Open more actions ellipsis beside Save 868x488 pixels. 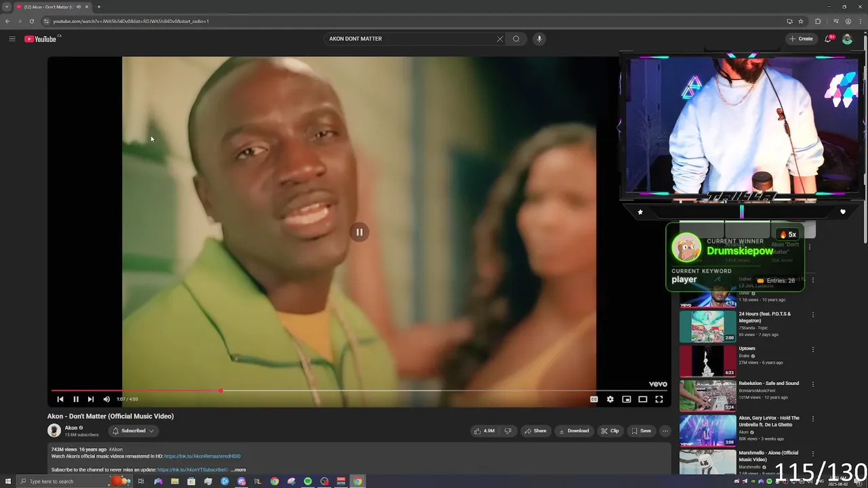tap(665, 430)
